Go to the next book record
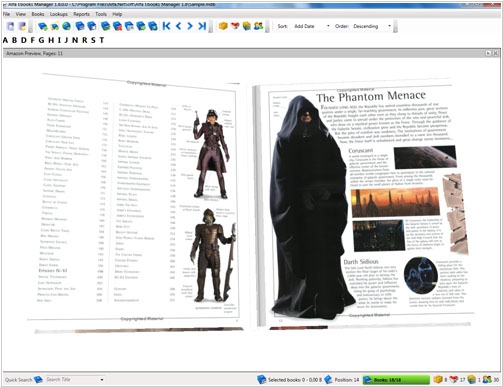503x387 pixels. [x=190, y=26]
